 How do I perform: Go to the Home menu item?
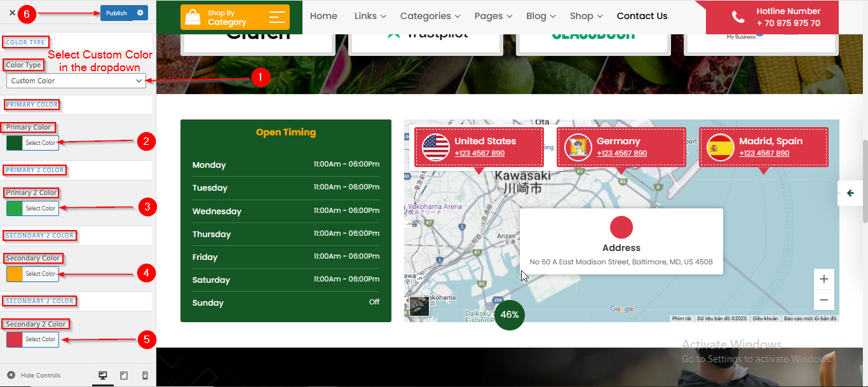(323, 16)
